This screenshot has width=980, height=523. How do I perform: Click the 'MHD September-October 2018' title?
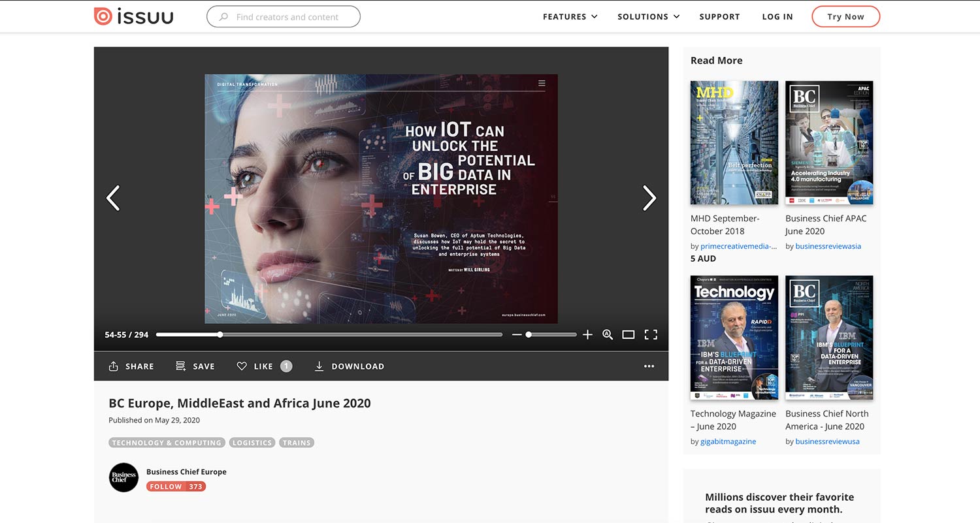click(725, 225)
